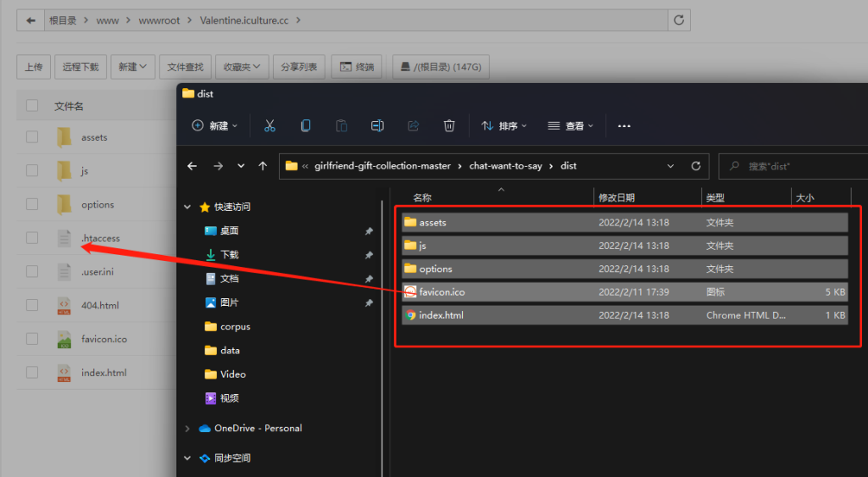Sort Explorer list by 类型 column
This screenshot has height=477, width=868.
point(715,198)
